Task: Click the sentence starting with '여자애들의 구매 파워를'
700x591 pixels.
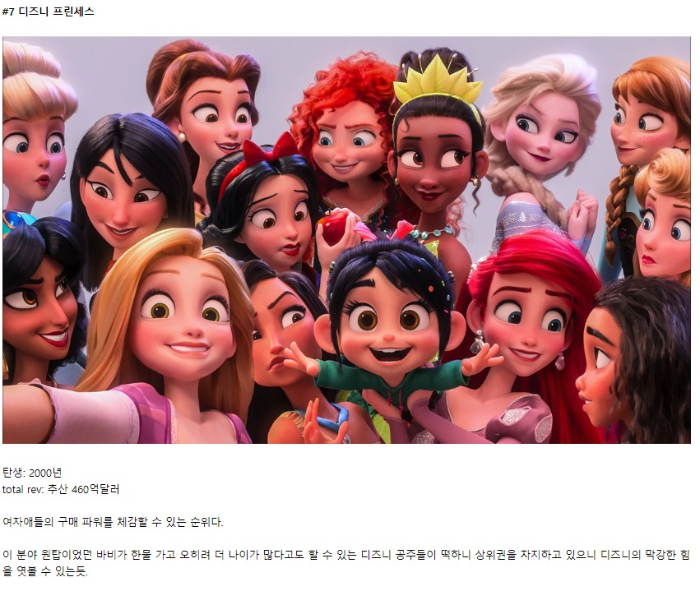Action: coord(113,521)
